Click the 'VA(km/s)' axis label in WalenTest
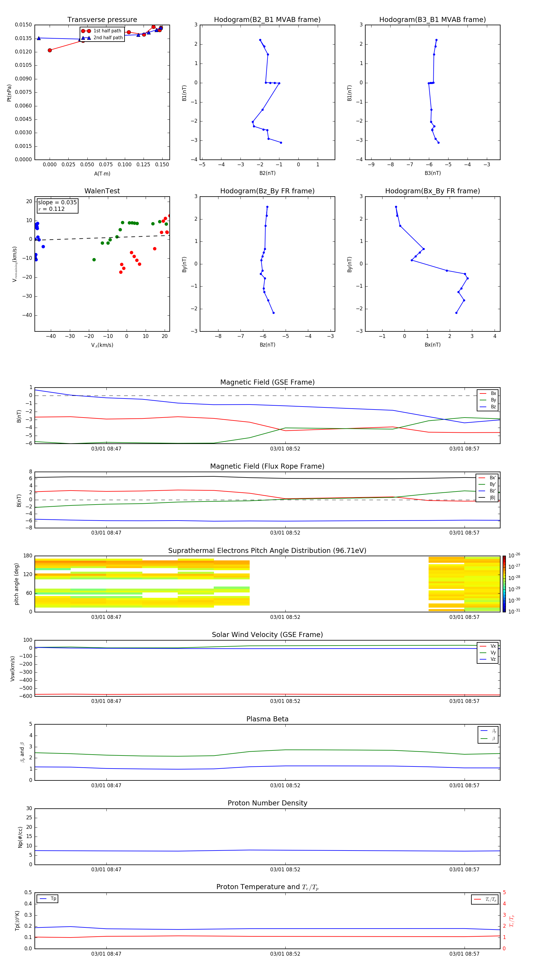This screenshot has height=980, width=535. [102, 345]
